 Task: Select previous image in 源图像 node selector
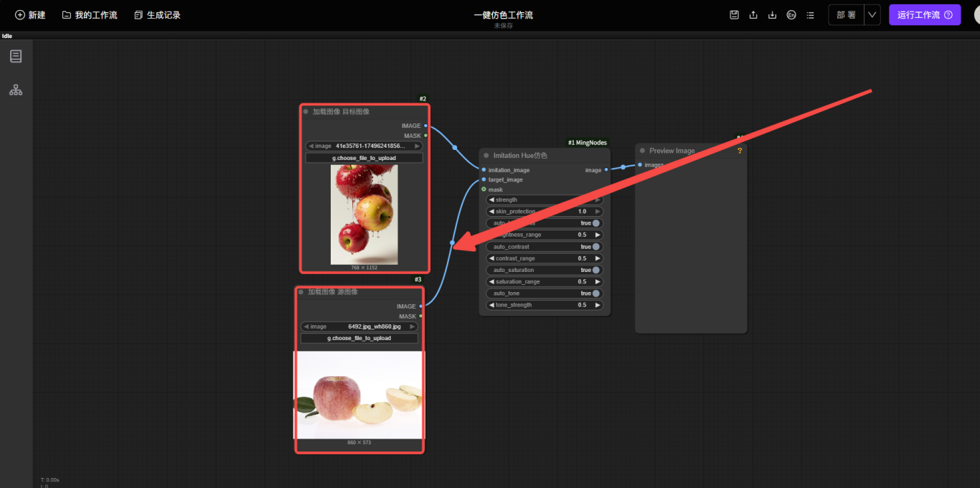point(306,327)
